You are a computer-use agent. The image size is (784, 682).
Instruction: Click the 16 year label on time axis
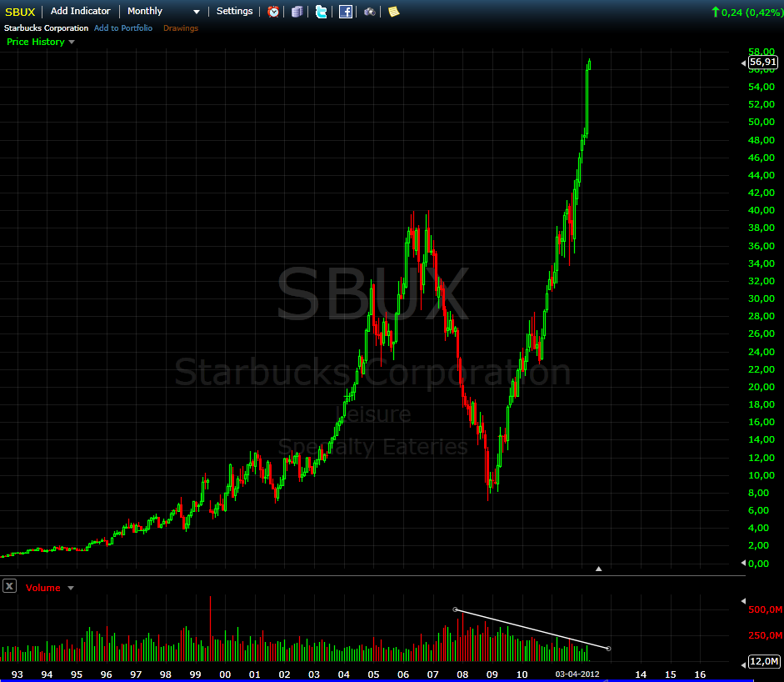pos(700,674)
